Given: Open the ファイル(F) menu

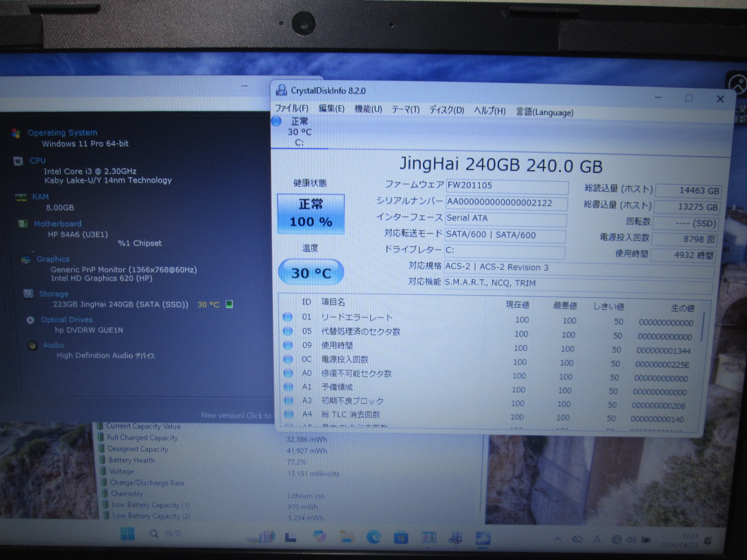Looking at the screenshot, I should (x=291, y=108).
